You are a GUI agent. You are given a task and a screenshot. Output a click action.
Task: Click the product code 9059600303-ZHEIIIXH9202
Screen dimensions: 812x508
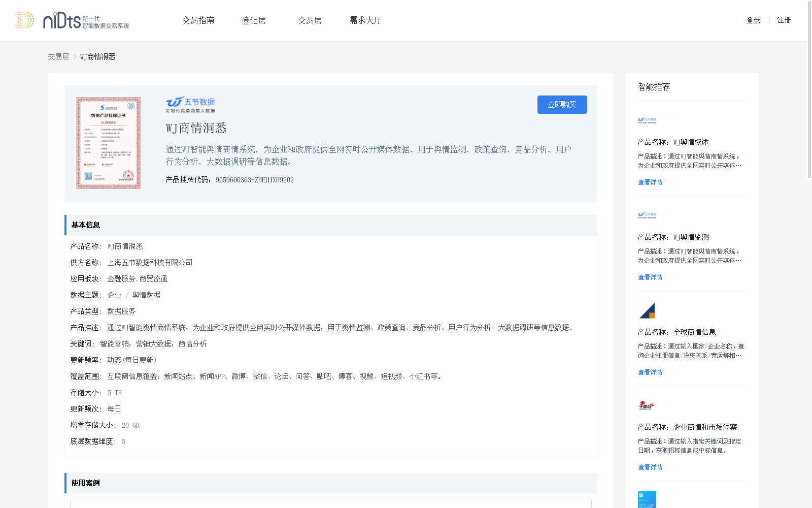click(x=255, y=180)
